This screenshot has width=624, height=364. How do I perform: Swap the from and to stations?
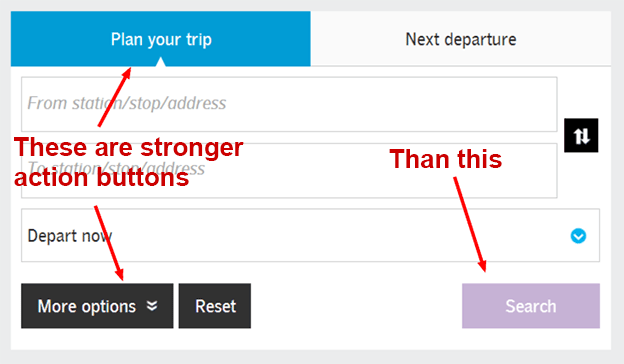(581, 135)
